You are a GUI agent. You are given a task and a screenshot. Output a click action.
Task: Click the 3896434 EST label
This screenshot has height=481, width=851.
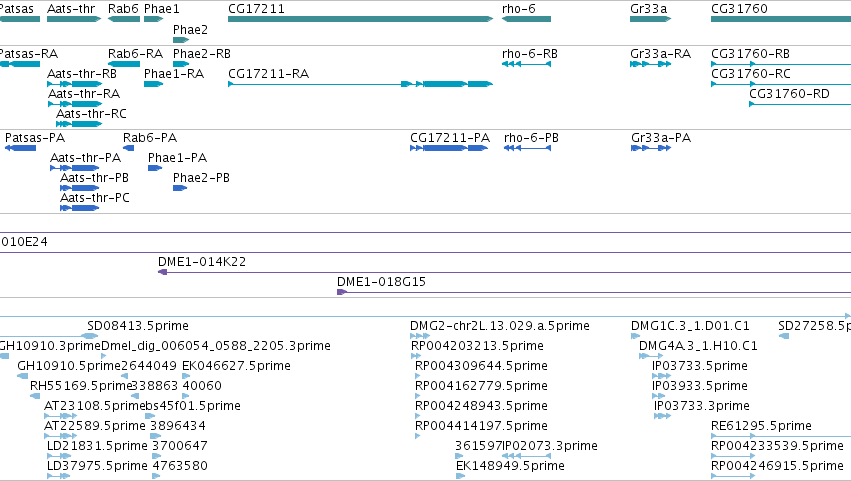click(178, 426)
